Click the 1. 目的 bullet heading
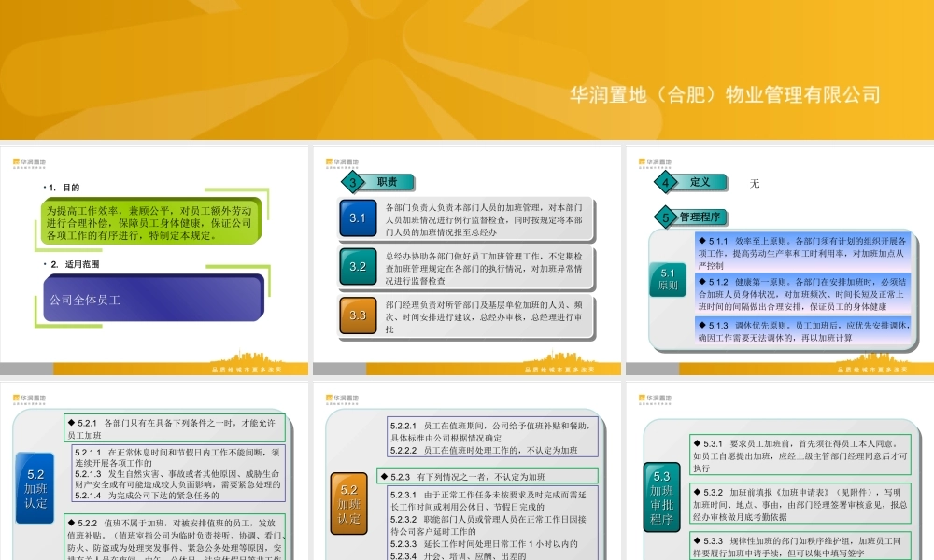 62,188
